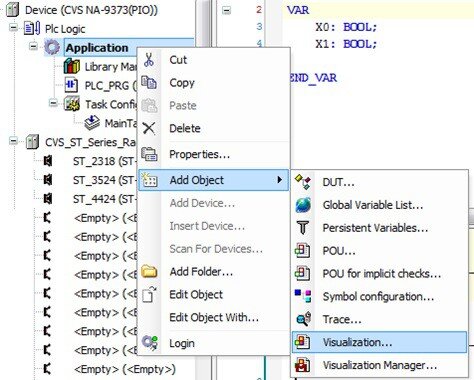Click the Copy icon in context menu
This screenshot has width=474, height=380.
[149, 82]
